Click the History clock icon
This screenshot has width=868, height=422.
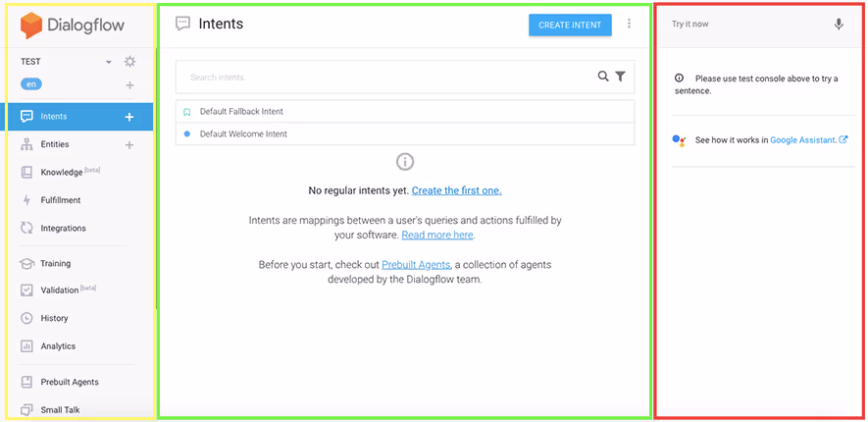click(26, 318)
